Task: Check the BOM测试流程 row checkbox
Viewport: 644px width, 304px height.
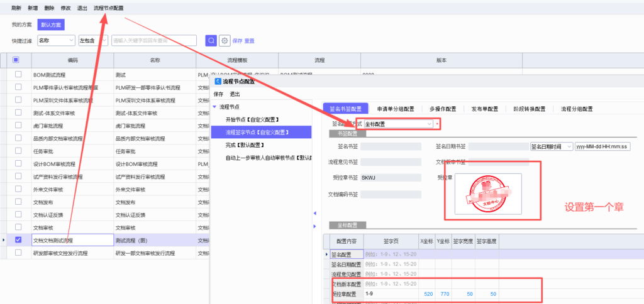Action: 18,74
